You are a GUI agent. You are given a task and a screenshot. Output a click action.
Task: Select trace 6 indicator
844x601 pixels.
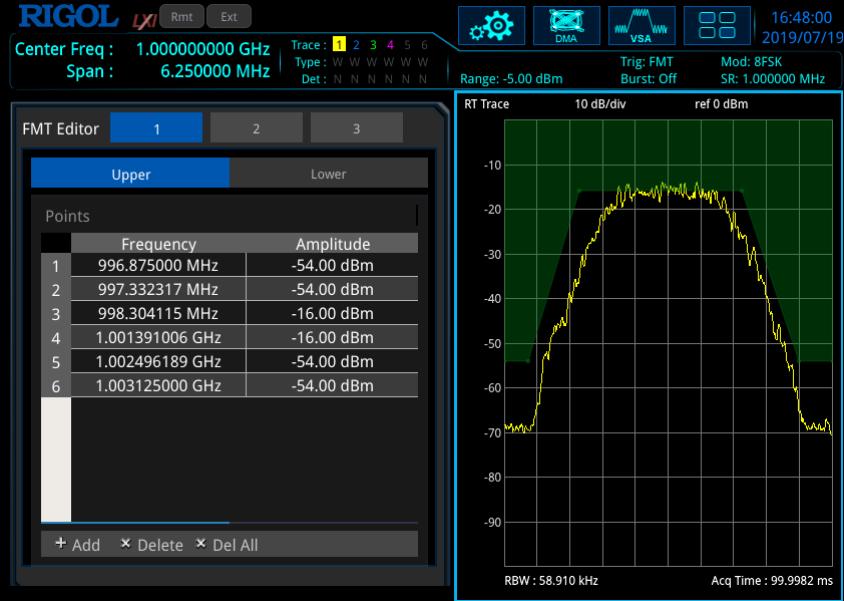point(424,45)
